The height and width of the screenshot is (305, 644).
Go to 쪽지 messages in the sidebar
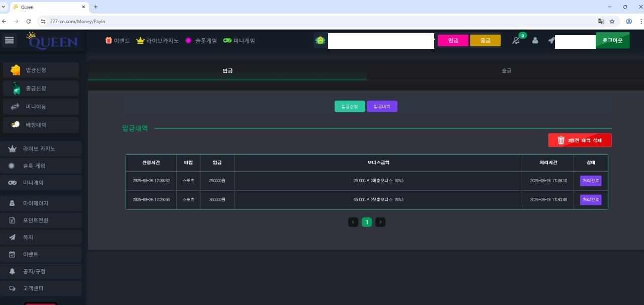(42, 237)
